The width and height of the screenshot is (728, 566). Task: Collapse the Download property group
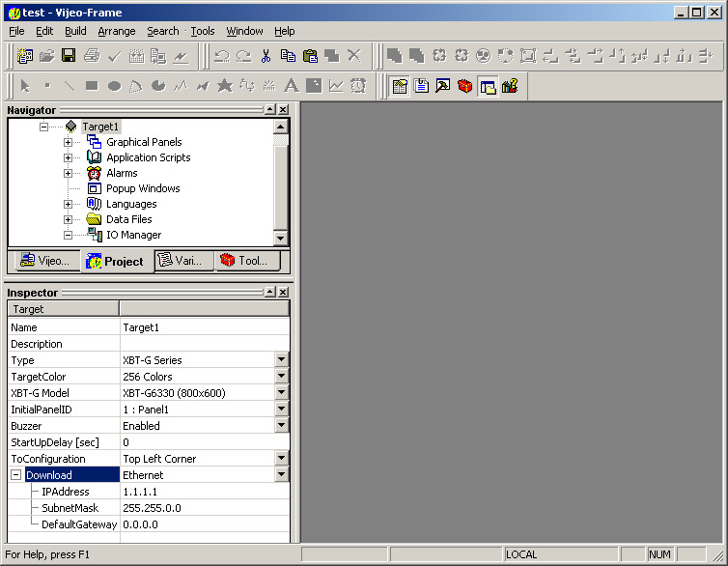(15, 475)
